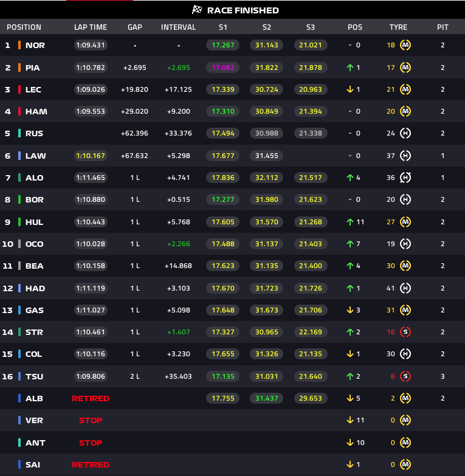465x476 pixels.
Task: Click the red RETIRED label for ALB
Action: pos(91,399)
